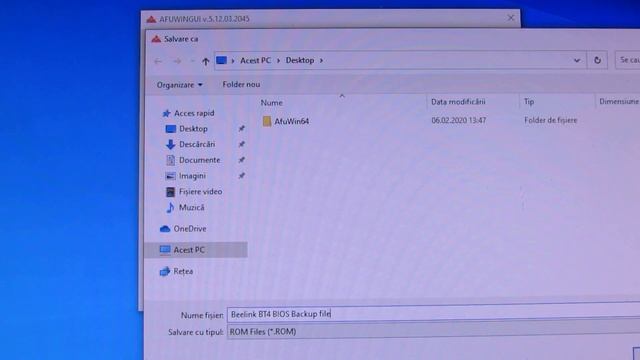Expand chevron before Acest PC in path

[x=233, y=60]
